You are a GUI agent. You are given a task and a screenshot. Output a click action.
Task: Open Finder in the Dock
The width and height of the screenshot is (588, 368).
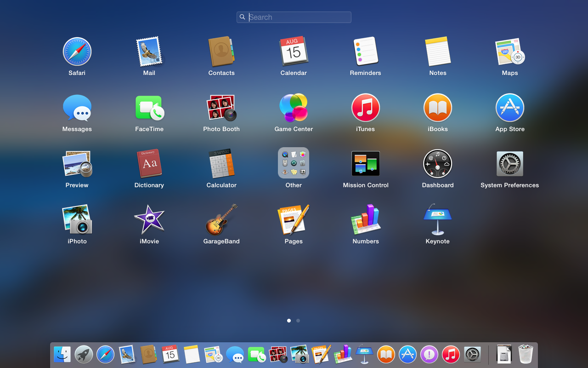click(62, 355)
